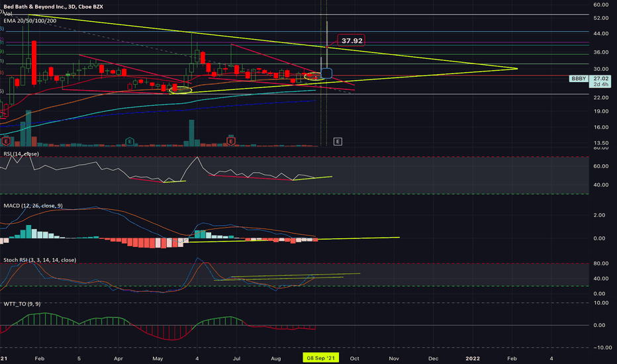The height and width of the screenshot is (364, 617).
Task: Click the 2.00 value on the MACD scale
Action: pos(599,215)
